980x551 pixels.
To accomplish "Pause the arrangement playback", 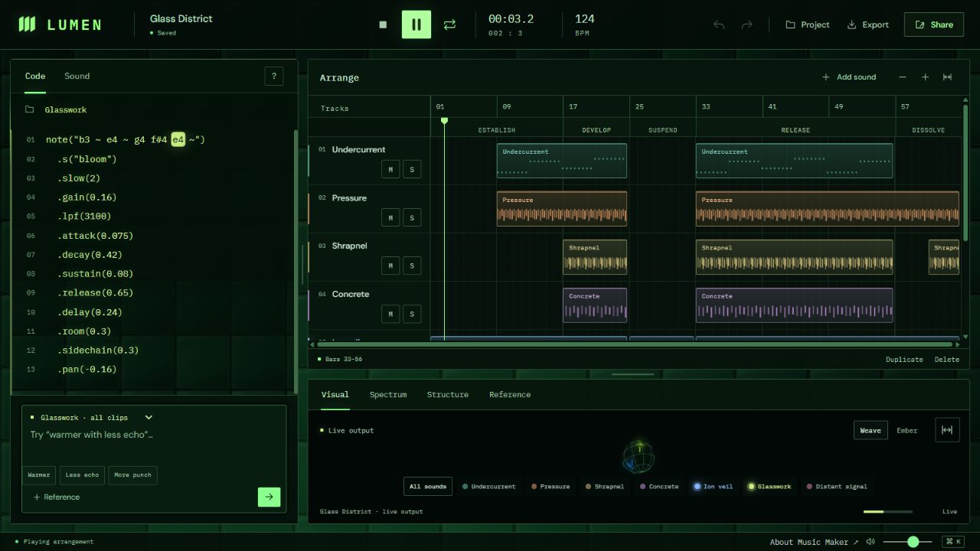I will click(x=416, y=24).
